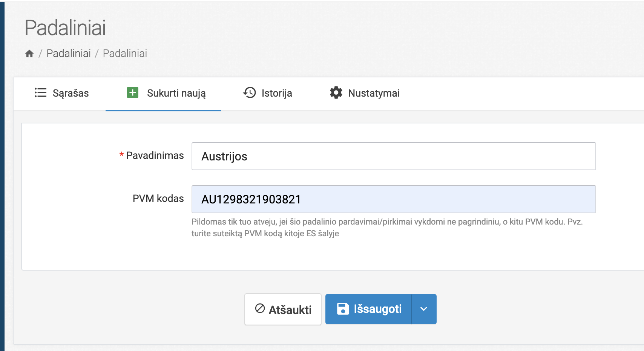Click the PVM kodas field label
Viewport: 644px width, 351px height.
[x=158, y=199]
